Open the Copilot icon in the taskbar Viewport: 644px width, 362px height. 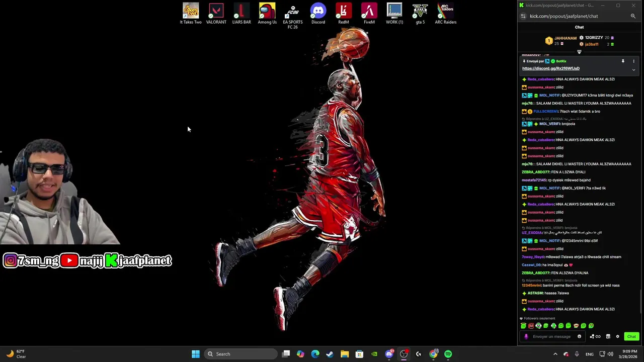point(300,354)
